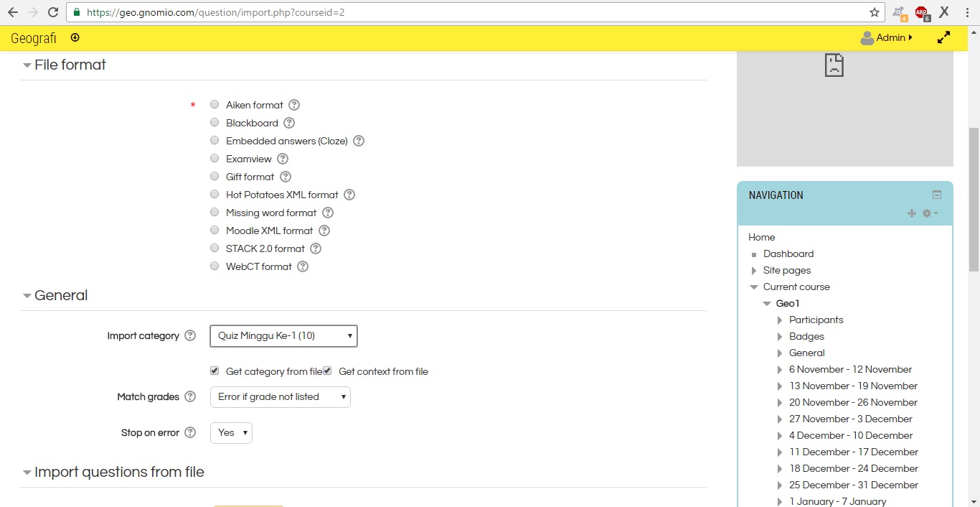Uncheck Get category from file
This screenshot has width=980, height=507.
click(x=215, y=371)
